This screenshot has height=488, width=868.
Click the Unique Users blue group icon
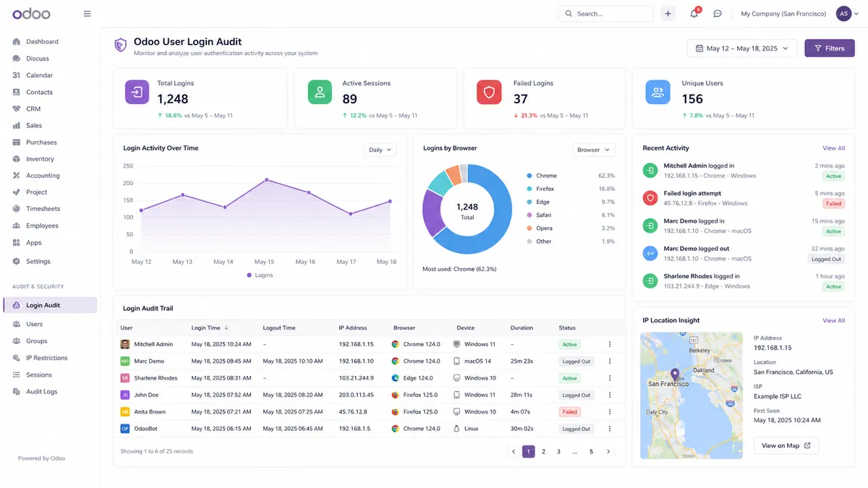658,93
